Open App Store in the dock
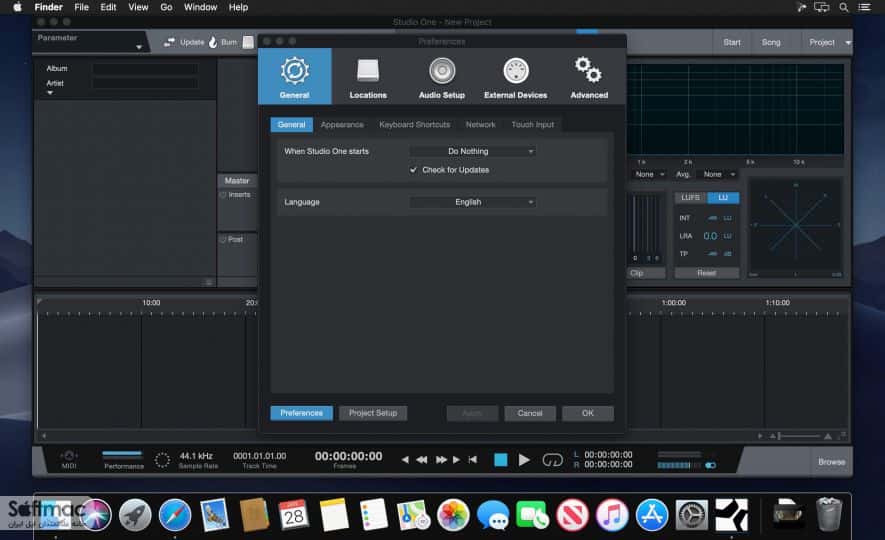The image size is (885, 540). click(x=652, y=515)
